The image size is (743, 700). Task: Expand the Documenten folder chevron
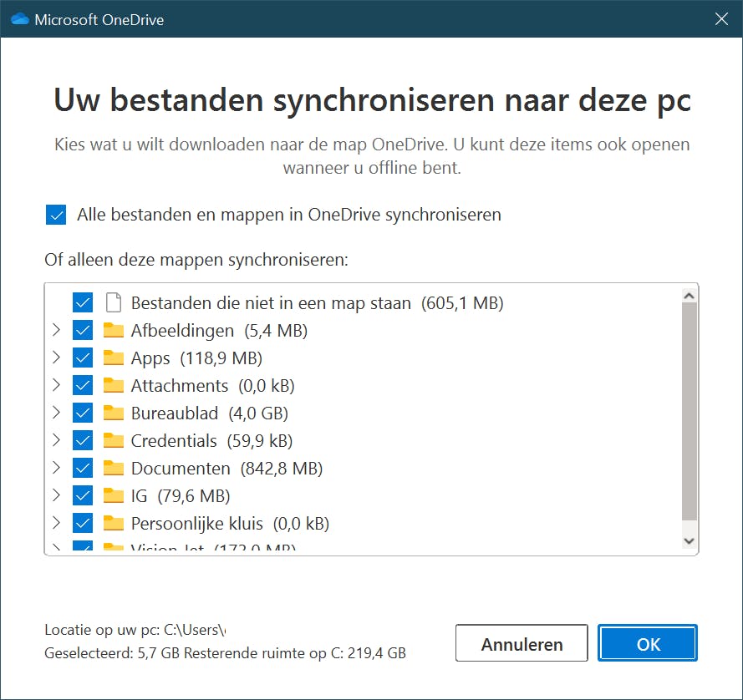click(x=56, y=469)
